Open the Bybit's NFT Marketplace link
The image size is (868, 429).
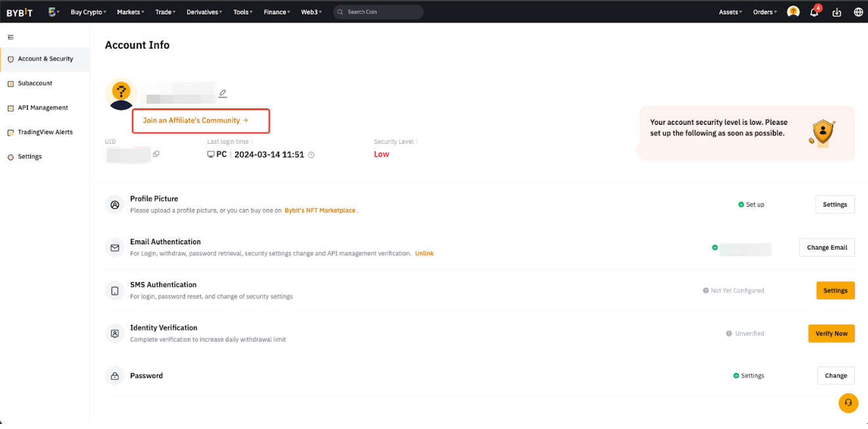pos(319,210)
